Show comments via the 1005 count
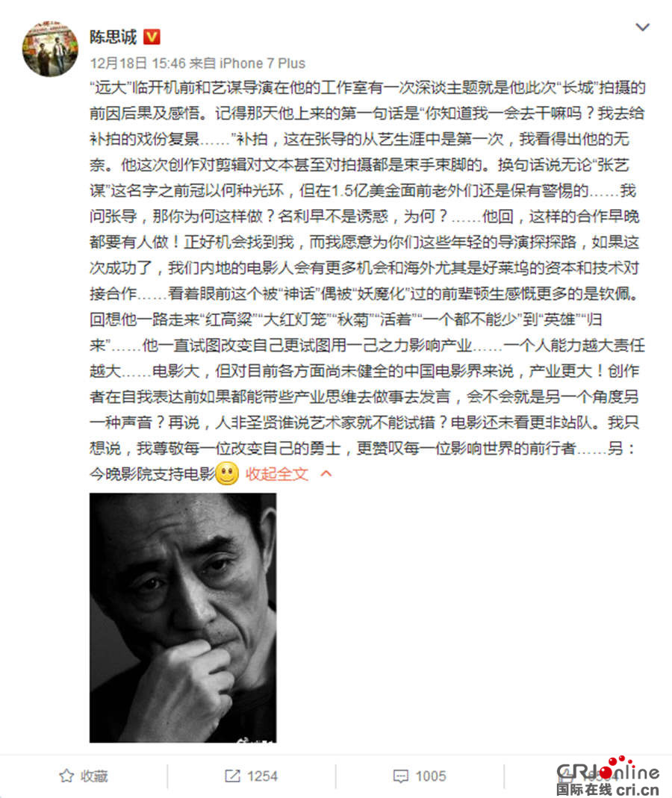 tap(431, 776)
